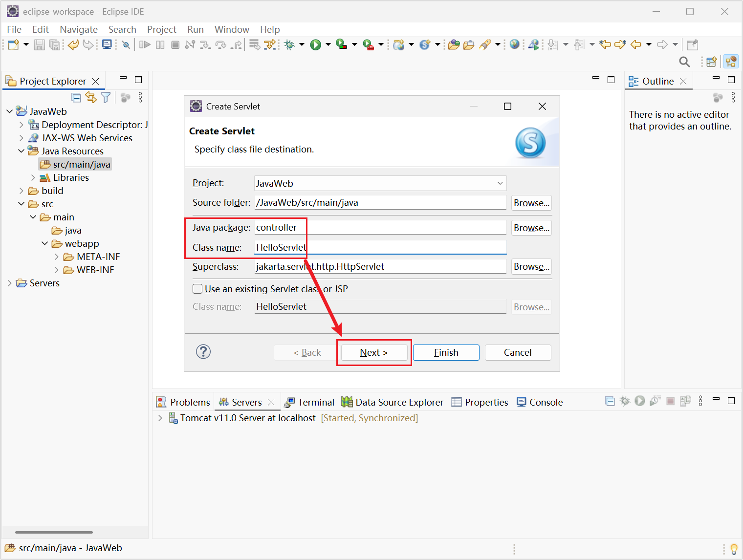
Task: Click the Next button in dialog
Action: pyautogui.click(x=374, y=353)
